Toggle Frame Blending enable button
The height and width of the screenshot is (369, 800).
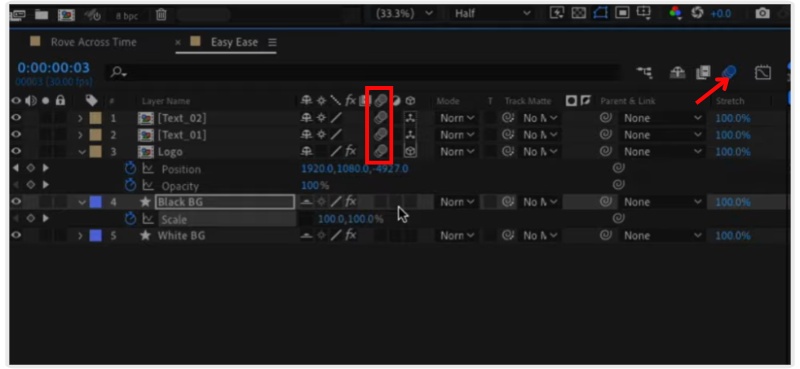pyautogui.click(x=703, y=73)
